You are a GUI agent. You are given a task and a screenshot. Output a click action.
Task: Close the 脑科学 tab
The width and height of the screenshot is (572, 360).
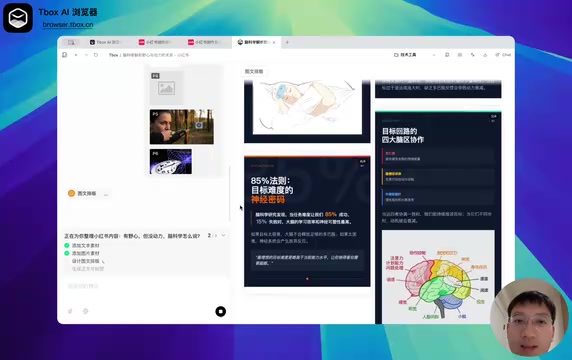tap(274, 42)
